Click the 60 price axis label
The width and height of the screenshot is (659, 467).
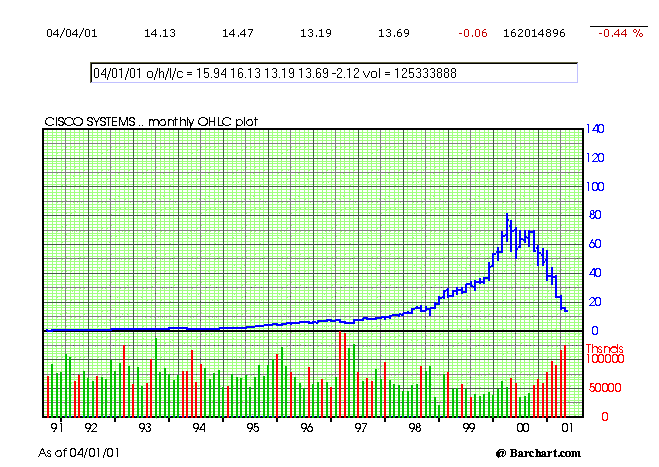[x=595, y=244]
